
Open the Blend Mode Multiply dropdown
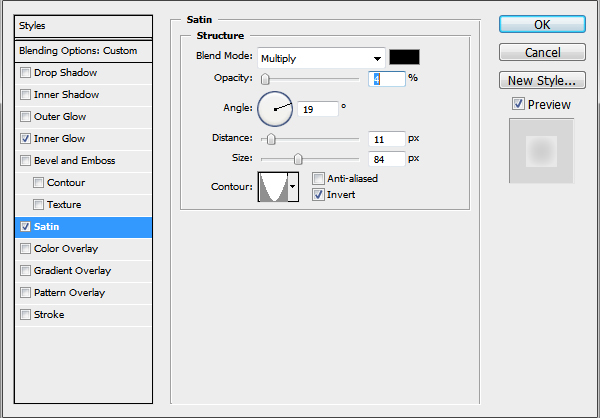pos(321,58)
